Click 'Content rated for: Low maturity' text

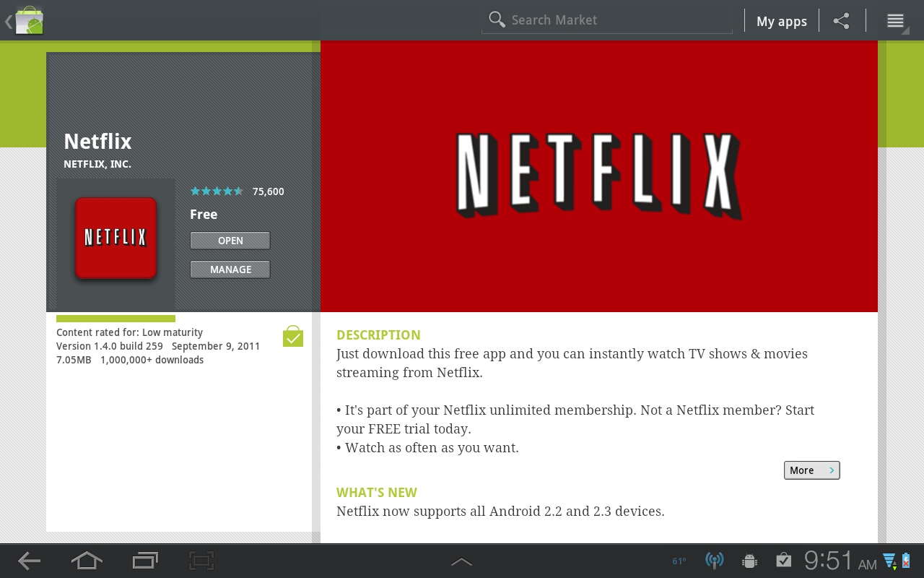(x=129, y=332)
